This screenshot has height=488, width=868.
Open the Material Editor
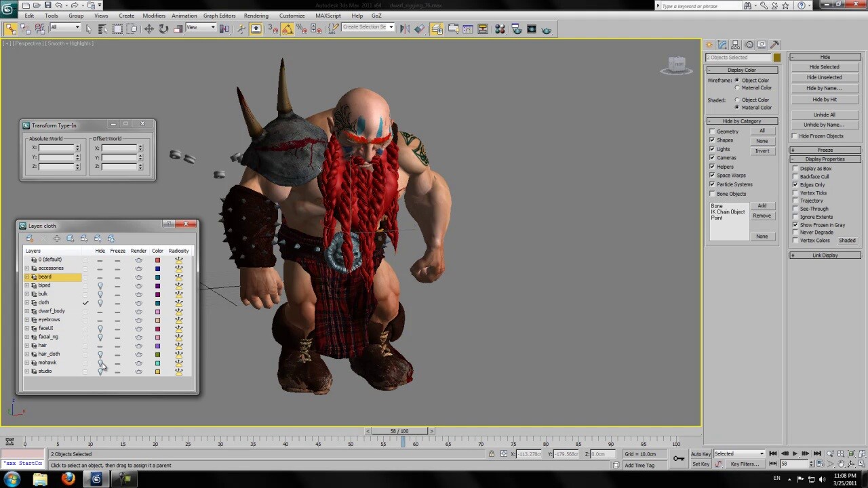(500, 28)
